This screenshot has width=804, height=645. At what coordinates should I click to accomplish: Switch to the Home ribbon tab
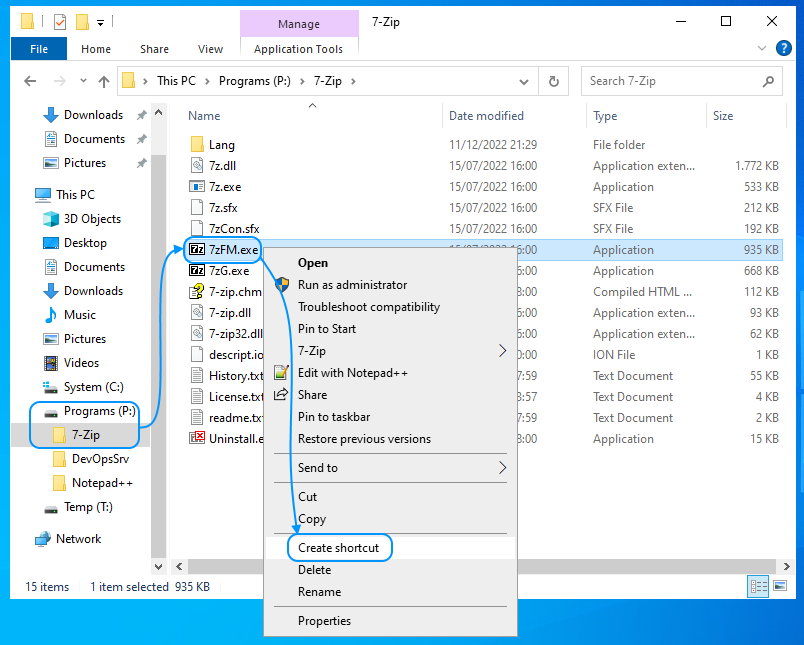coord(96,49)
